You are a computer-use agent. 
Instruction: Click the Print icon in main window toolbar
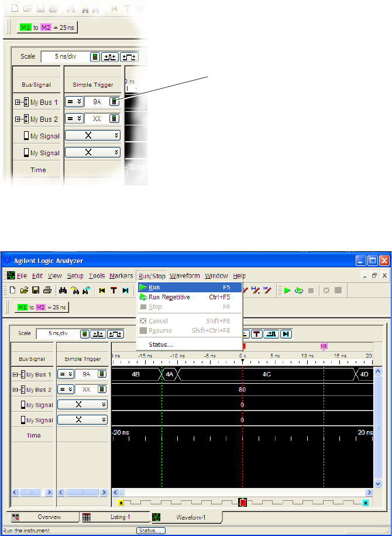point(47,291)
